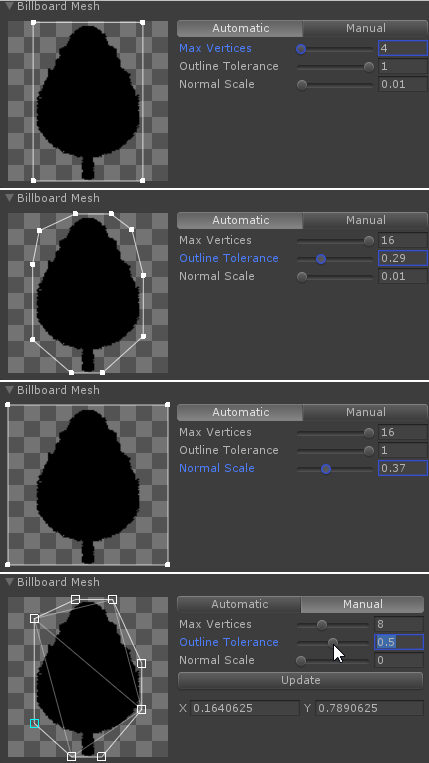
Task: Focus second panel's Max Vertices 16 field
Action: (403, 240)
